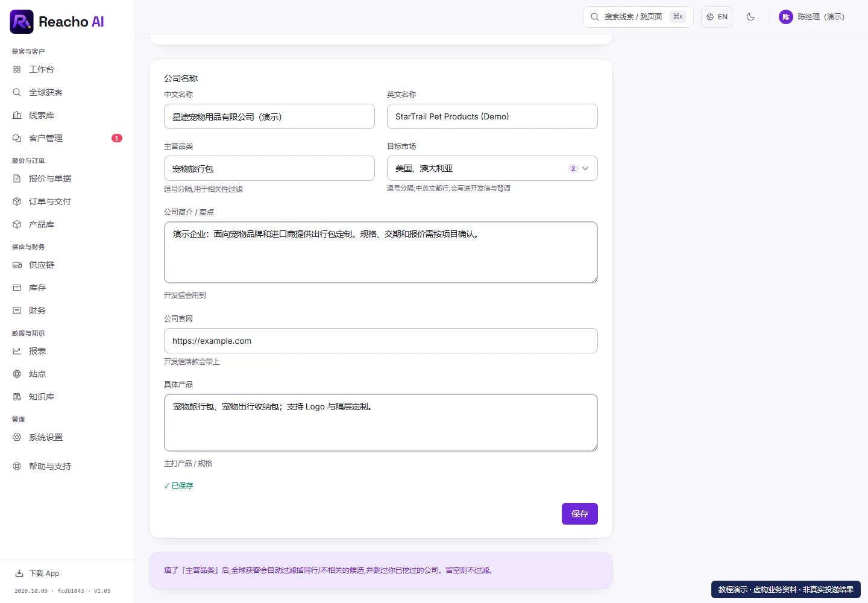Click the 具体产品 textarea
The height and width of the screenshot is (603, 868).
381,423
